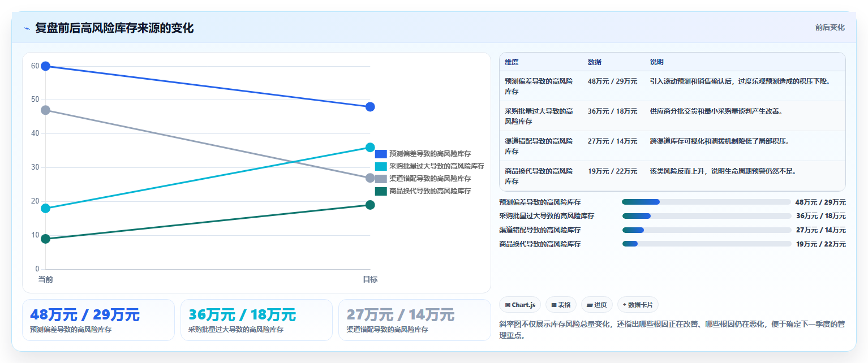The height and width of the screenshot is (363, 868).
Task: Click progress value 19万元 / 22万元
Action: click(821, 244)
